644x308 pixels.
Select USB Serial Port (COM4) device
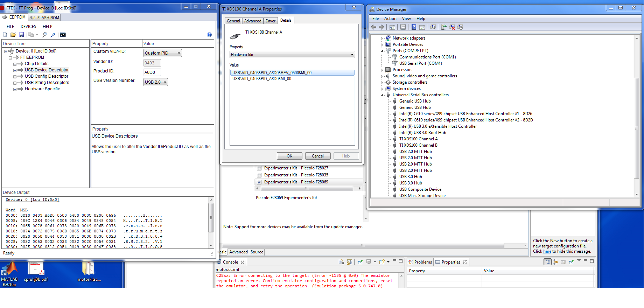tap(420, 63)
